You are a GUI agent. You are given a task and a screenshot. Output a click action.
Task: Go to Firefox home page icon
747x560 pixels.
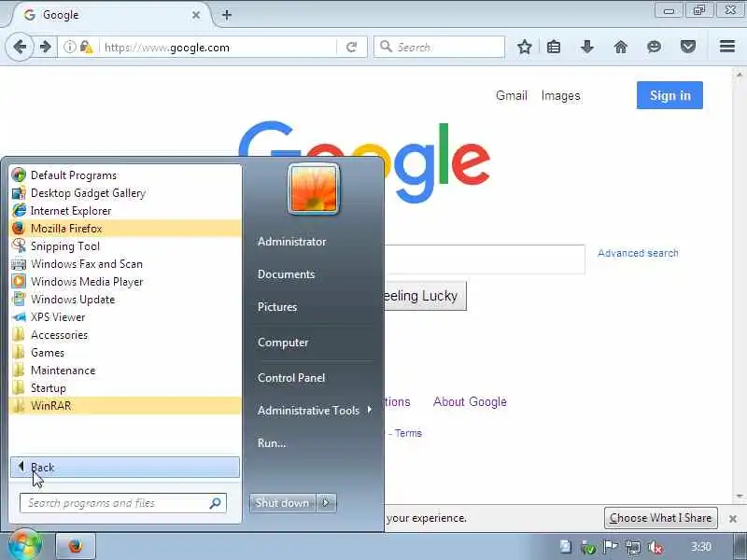(x=621, y=47)
